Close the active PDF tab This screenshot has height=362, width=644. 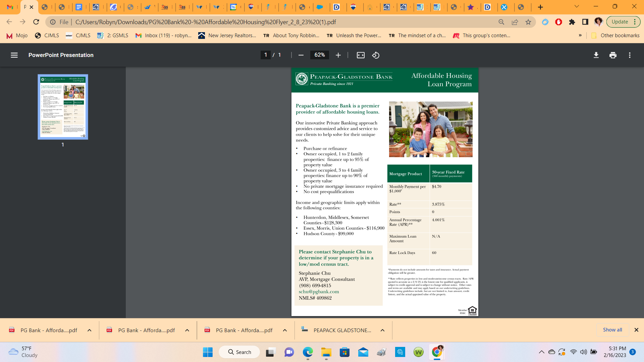(x=32, y=7)
